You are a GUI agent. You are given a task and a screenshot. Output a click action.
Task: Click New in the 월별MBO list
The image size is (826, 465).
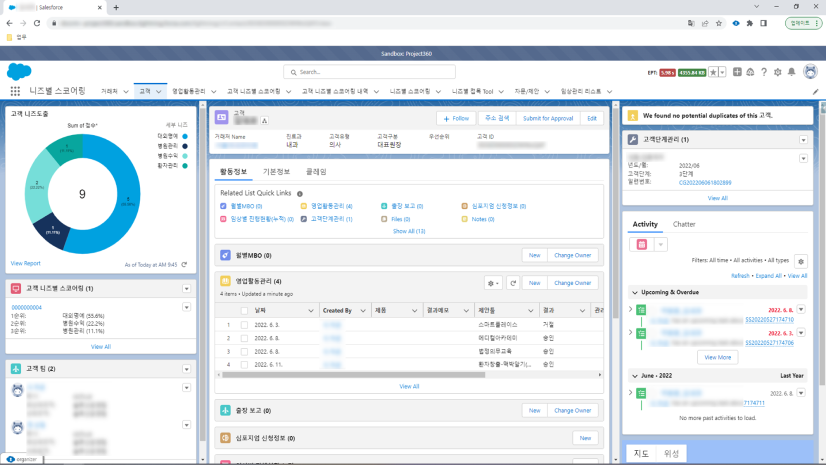click(x=535, y=255)
